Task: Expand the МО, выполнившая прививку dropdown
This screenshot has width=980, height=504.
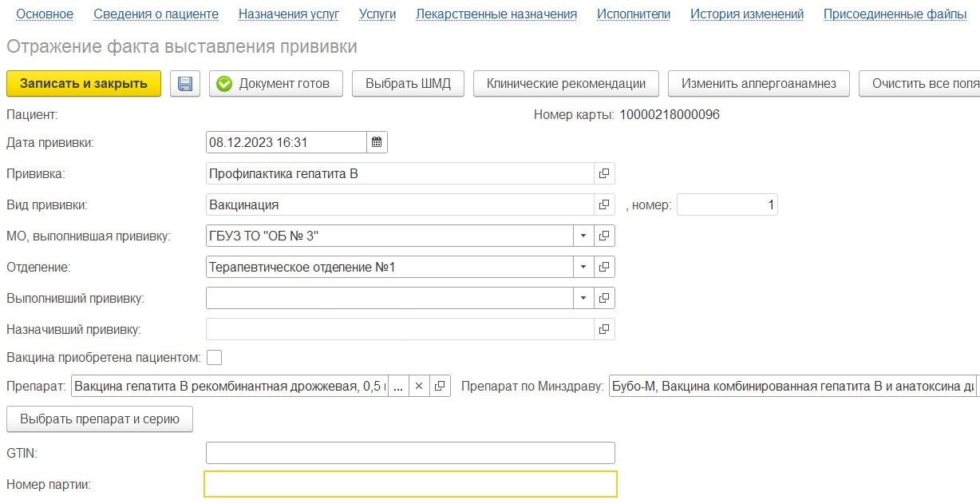Action: tap(583, 236)
